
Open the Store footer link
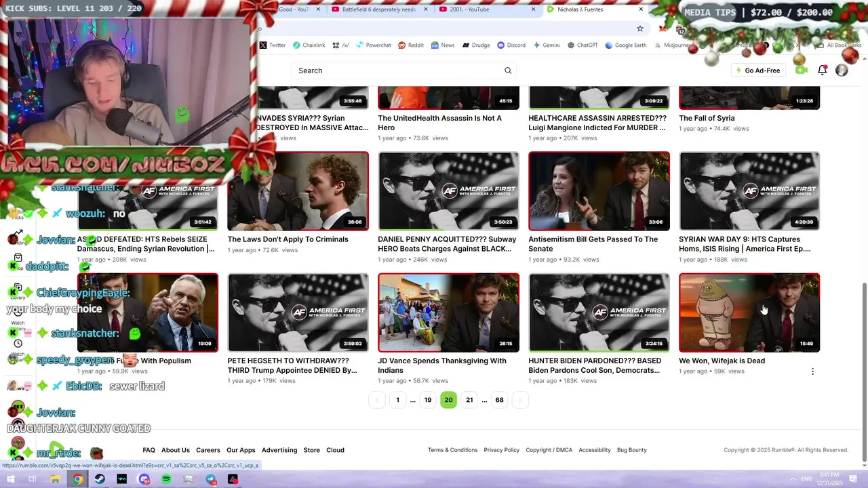point(311,450)
